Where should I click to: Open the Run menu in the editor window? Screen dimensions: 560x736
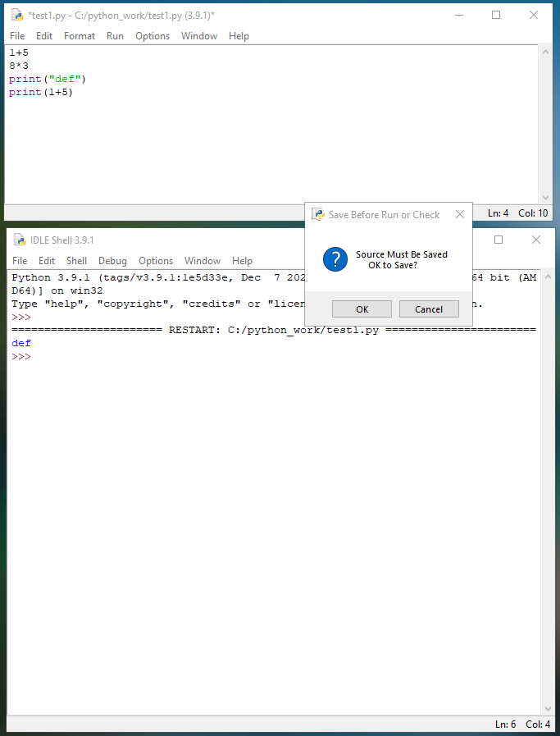pos(115,36)
